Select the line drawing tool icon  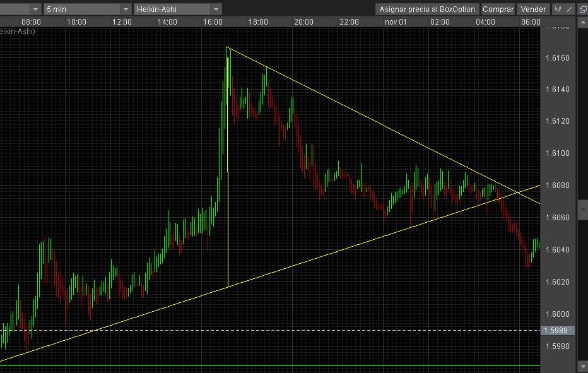click(x=570, y=9)
